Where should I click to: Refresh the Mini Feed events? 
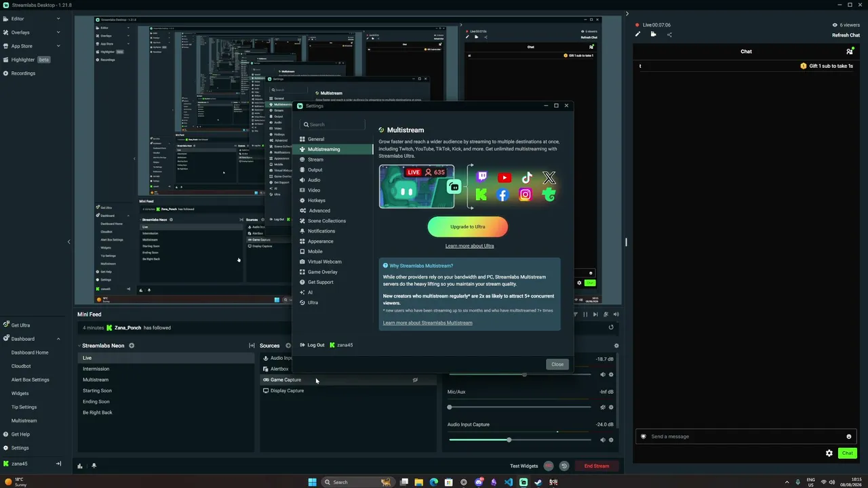click(x=611, y=327)
